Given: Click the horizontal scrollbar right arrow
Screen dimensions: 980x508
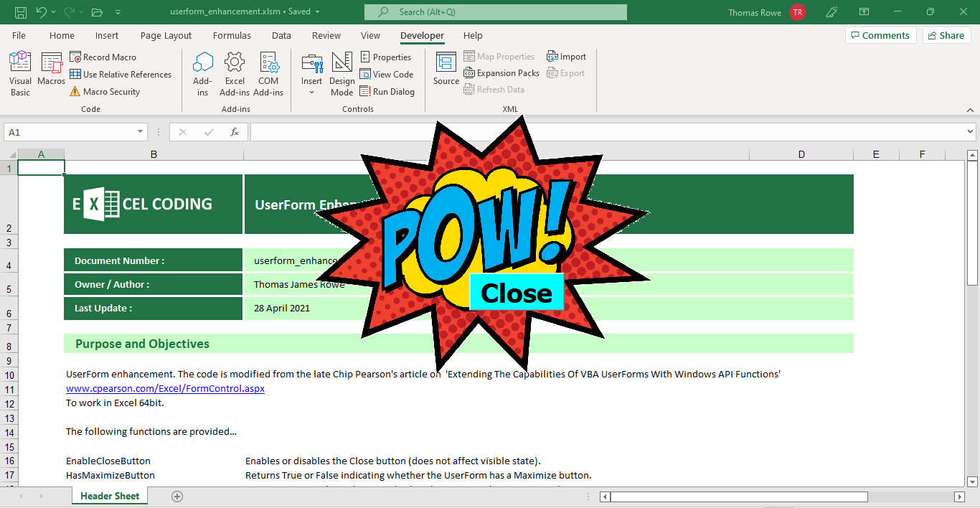Looking at the screenshot, I should point(959,497).
